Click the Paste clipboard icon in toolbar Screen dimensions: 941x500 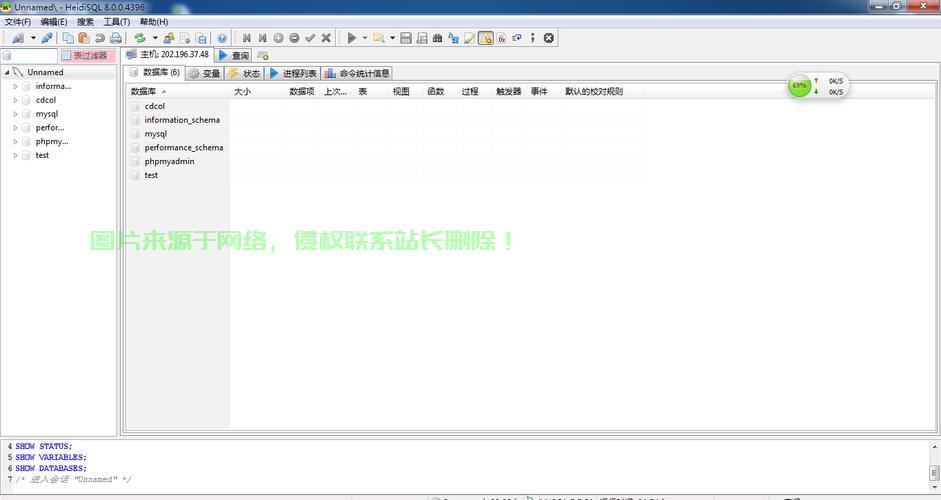tap(84, 38)
